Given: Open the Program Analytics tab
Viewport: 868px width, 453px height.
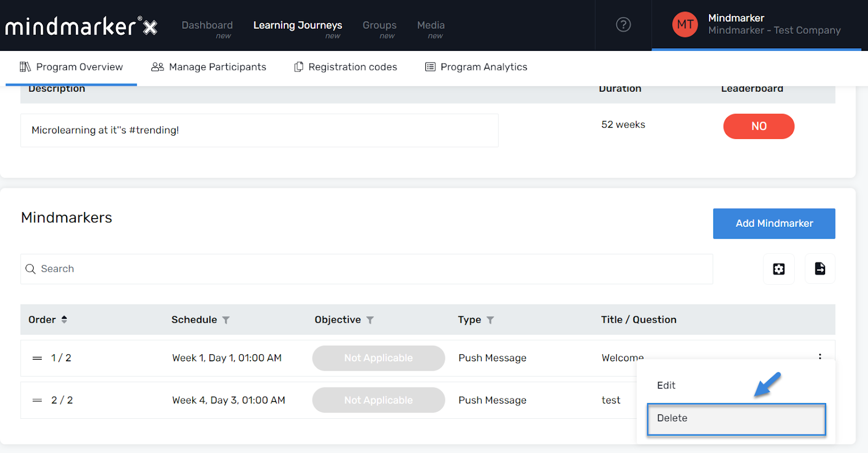Looking at the screenshot, I should (476, 67).
